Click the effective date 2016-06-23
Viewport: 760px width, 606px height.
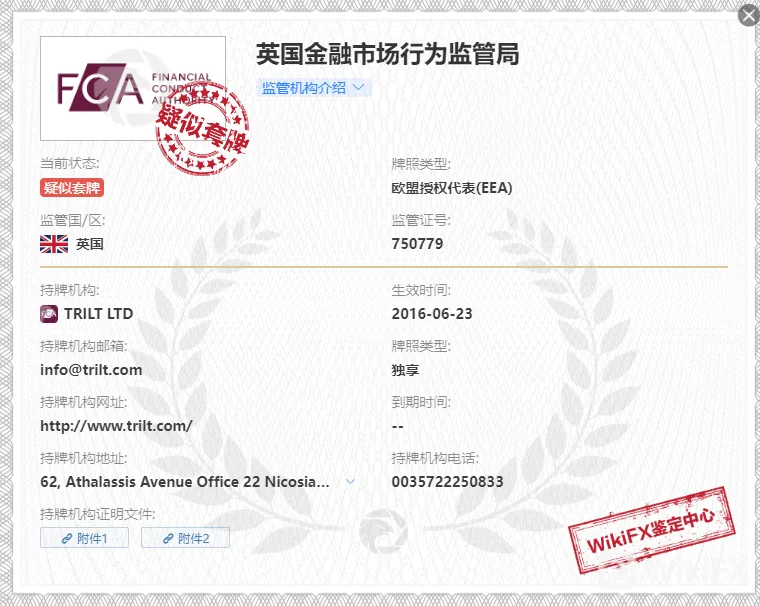coord(432,314)
